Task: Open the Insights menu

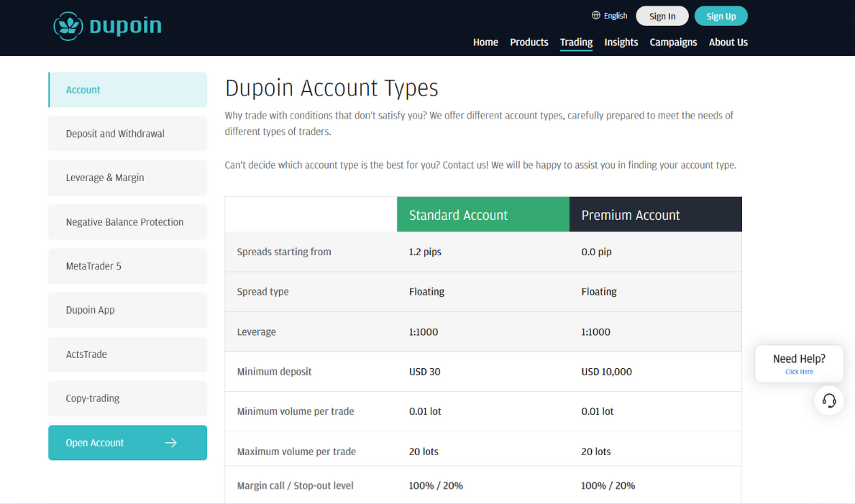Action: [621, 42]
